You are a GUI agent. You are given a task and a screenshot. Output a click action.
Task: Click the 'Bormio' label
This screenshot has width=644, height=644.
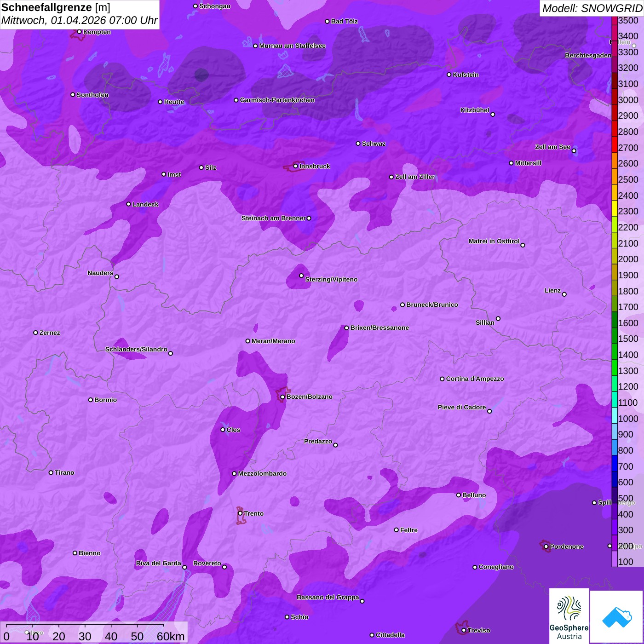coord(105,400)
